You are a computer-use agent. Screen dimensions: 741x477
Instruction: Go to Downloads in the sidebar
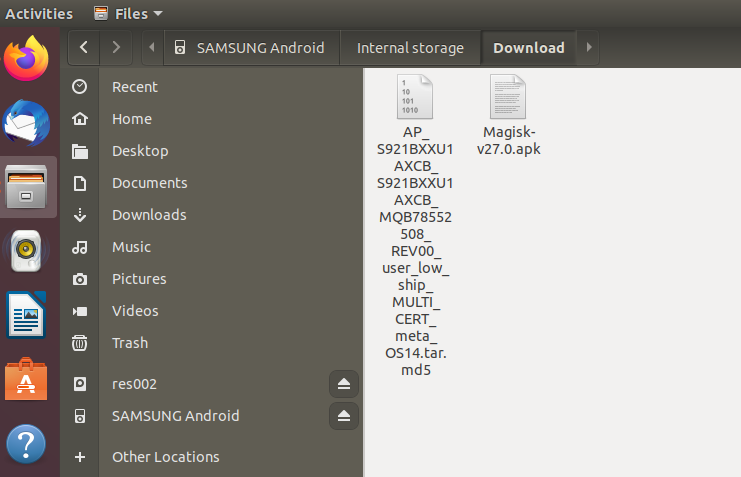coord(149,215)
